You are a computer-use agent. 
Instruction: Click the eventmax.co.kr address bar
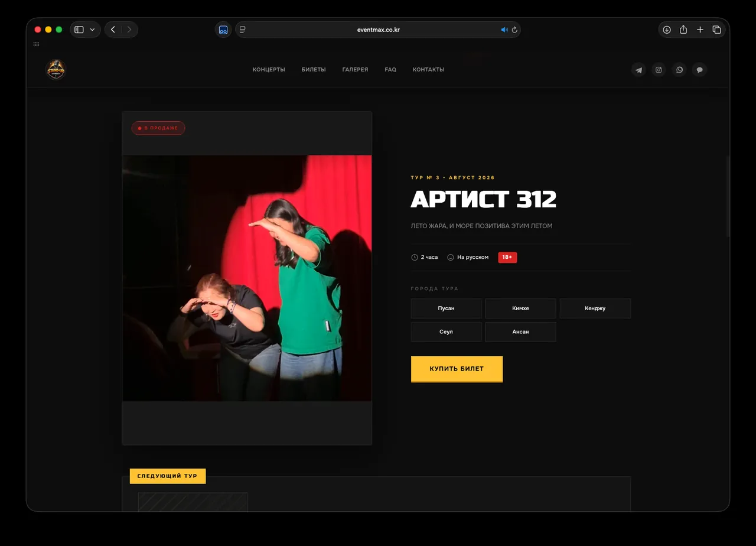(x=378, y=30)
